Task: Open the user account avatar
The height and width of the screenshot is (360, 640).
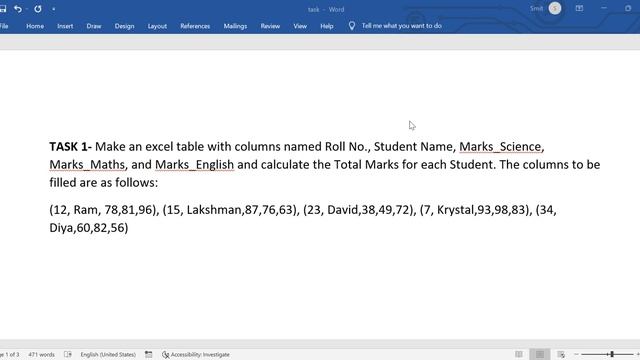Action: coord(555,8)
